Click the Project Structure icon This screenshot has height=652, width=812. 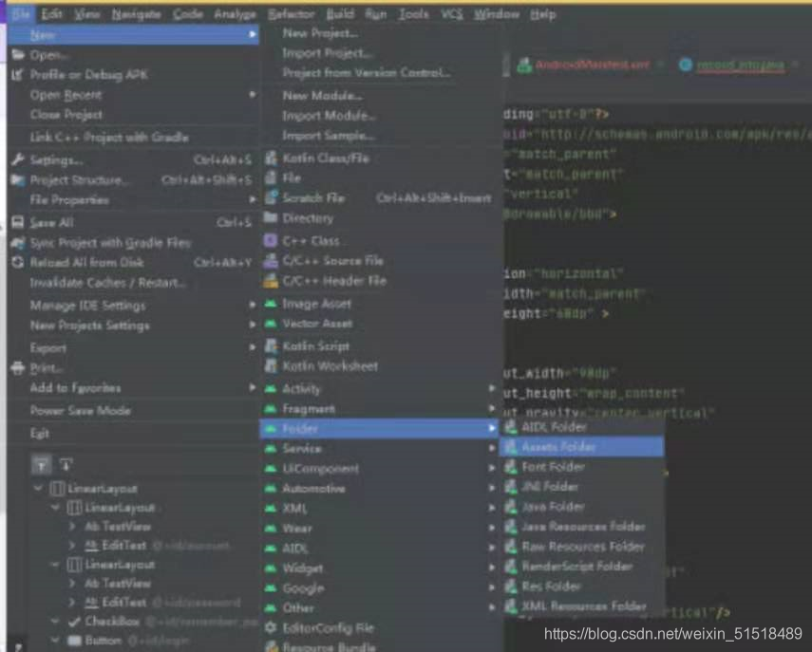(18, 180)
